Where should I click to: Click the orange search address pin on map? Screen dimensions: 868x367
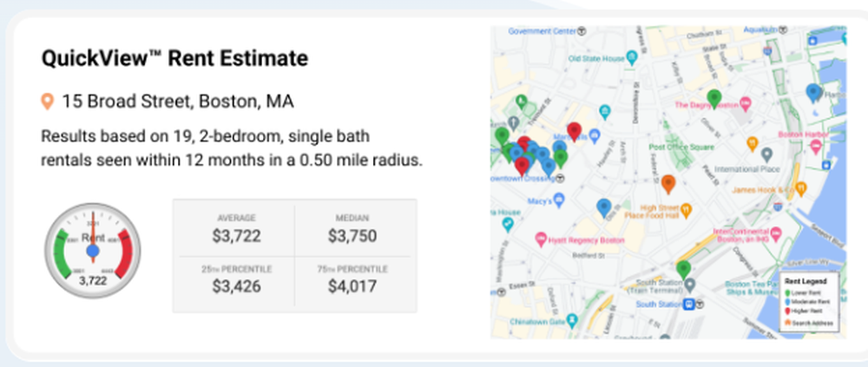pyautogui.click(x=668, y=184)
